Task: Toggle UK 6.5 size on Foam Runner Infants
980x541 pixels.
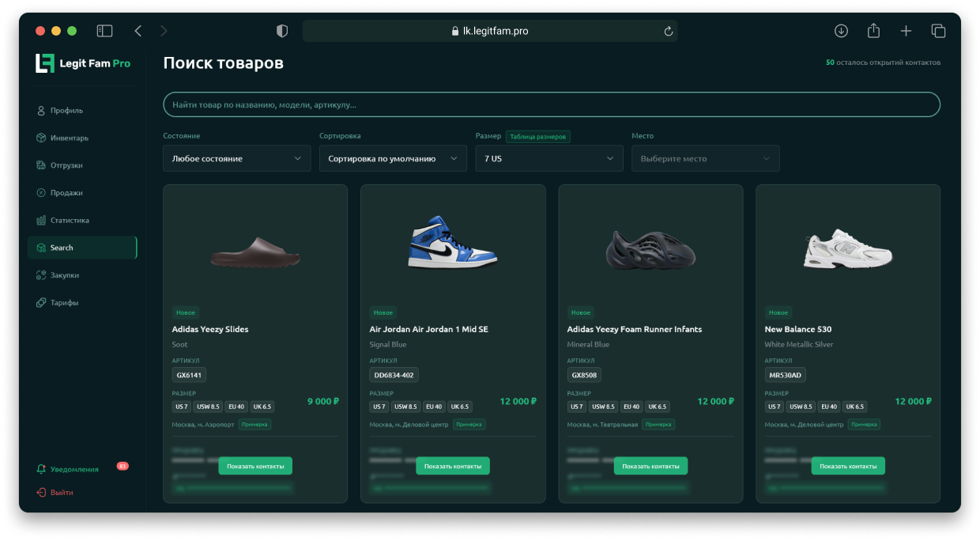Action: pos(658,406)
